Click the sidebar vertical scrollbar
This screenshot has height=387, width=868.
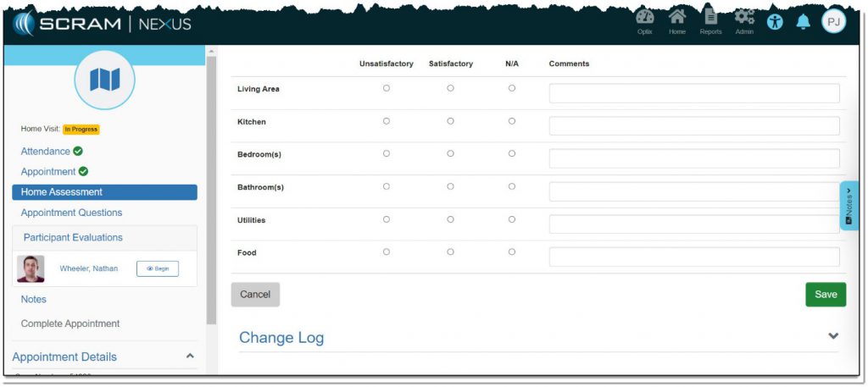[211, 186]
